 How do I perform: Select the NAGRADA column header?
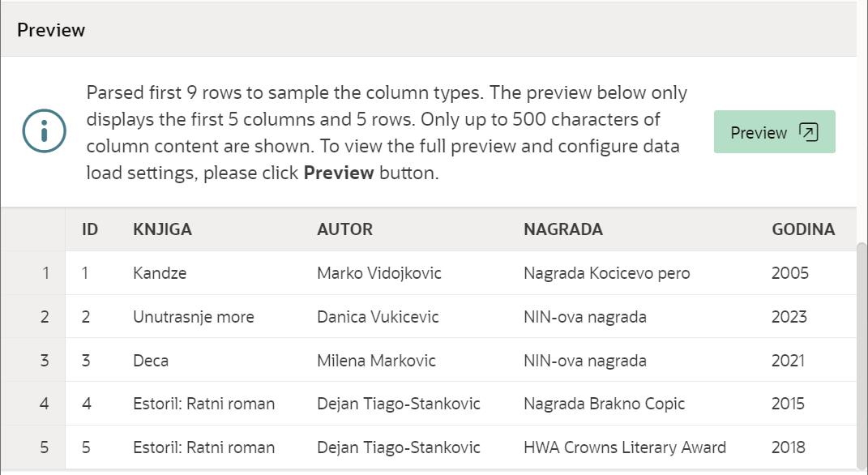[562, 229]
